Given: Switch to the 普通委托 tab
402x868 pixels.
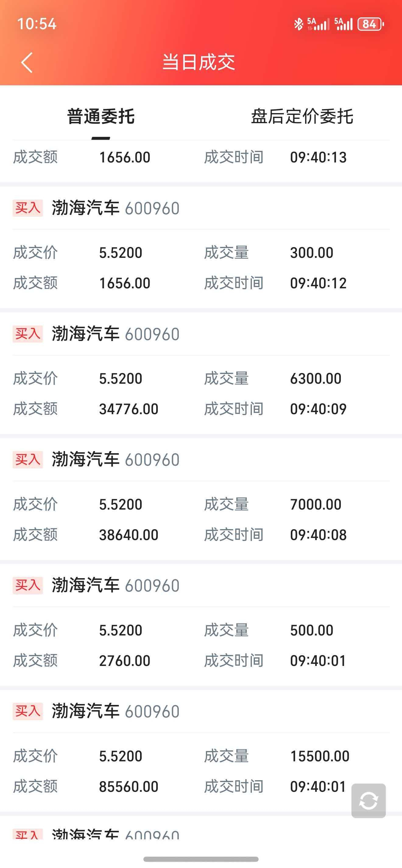Looking at the screenshot, I should click(x=101, y=117).
